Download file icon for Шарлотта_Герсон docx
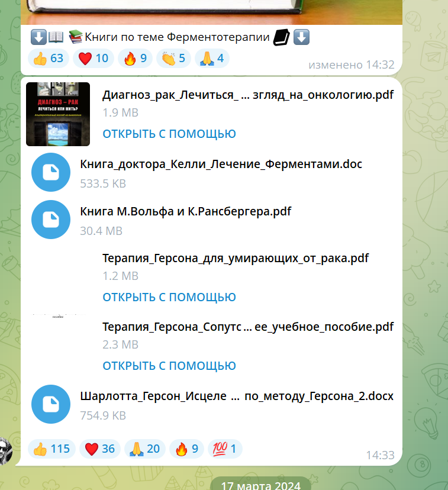The width and height of the screenshot is (448, 490). coord(51,404)
